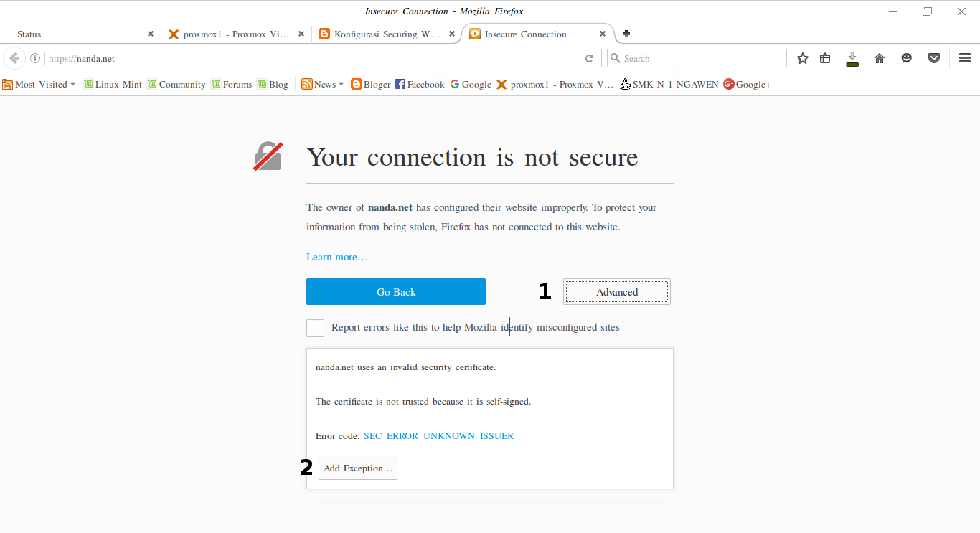Screen dimensions: 980x533
Task: Reload the nanda.net page
Action: (590, 58)
